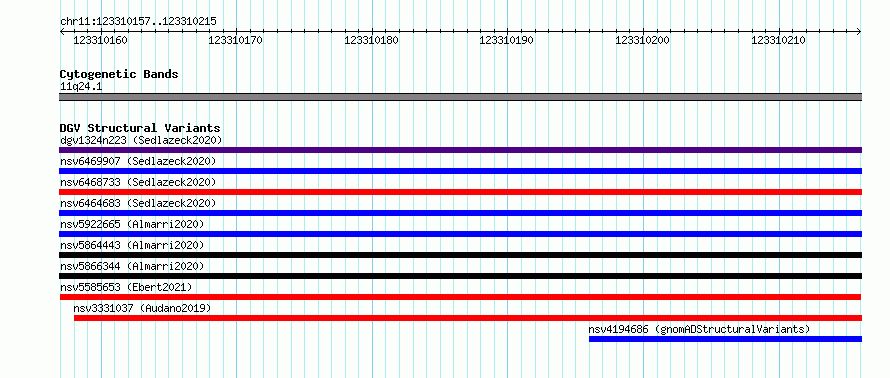Click the short blue bar under nsv4194686

(725, 339)
